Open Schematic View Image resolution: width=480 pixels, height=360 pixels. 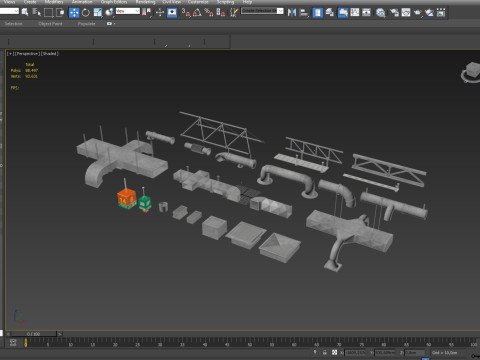[366, 12]
